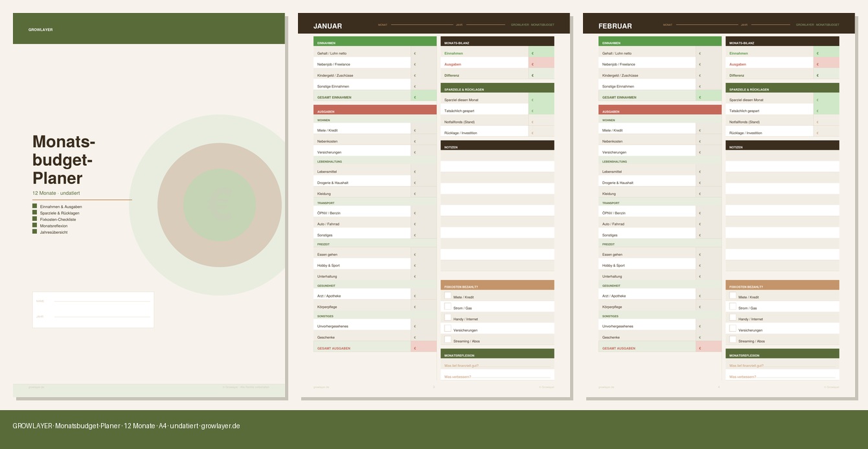Select the bullet icon beside Fixkosten-Checkliste
Screen dimensions: 868x449
pos(34,219)
